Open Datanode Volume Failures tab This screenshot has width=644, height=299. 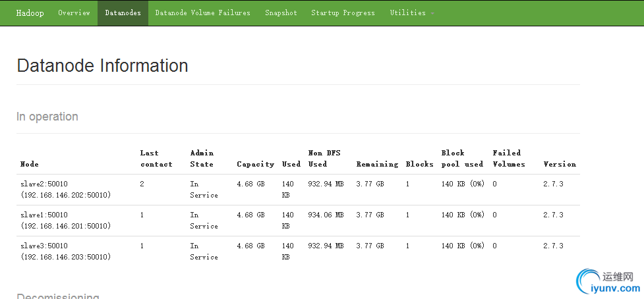click(x=202, y=13)
